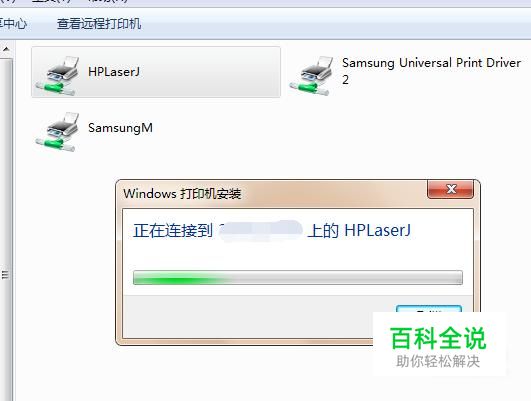Click the SamsungM printer name label
This screenshot has height=401, width=531.
pyautogui.click(x=120, y=128)
